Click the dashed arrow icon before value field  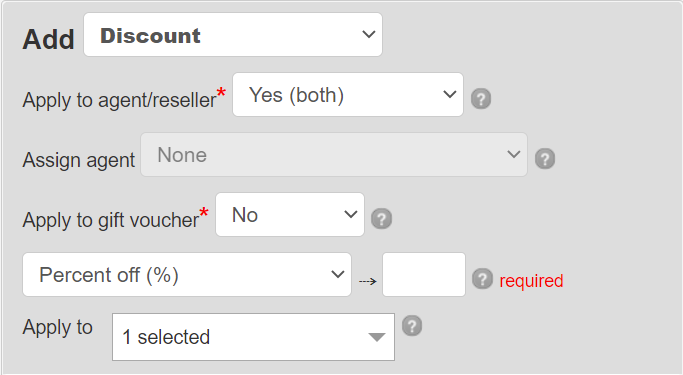coord(368,282)
